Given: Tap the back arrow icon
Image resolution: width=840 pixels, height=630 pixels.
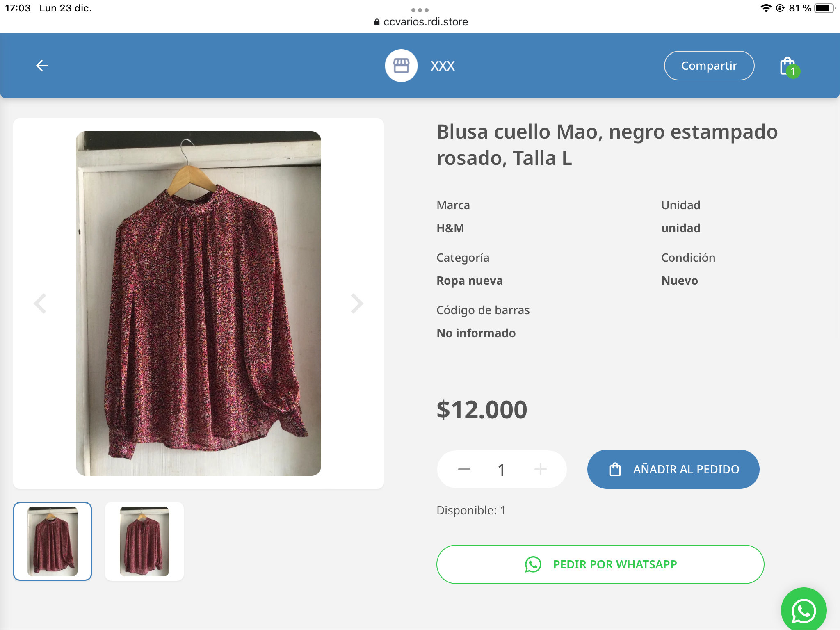Looking at the screenshot, I should (42, 66).
